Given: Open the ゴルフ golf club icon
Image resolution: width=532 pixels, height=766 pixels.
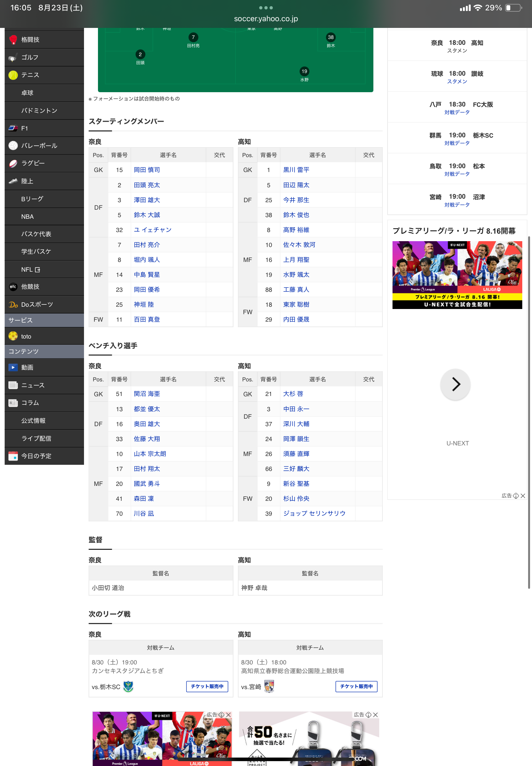Looking at the screenshot, I should click(x=13, y=58).
